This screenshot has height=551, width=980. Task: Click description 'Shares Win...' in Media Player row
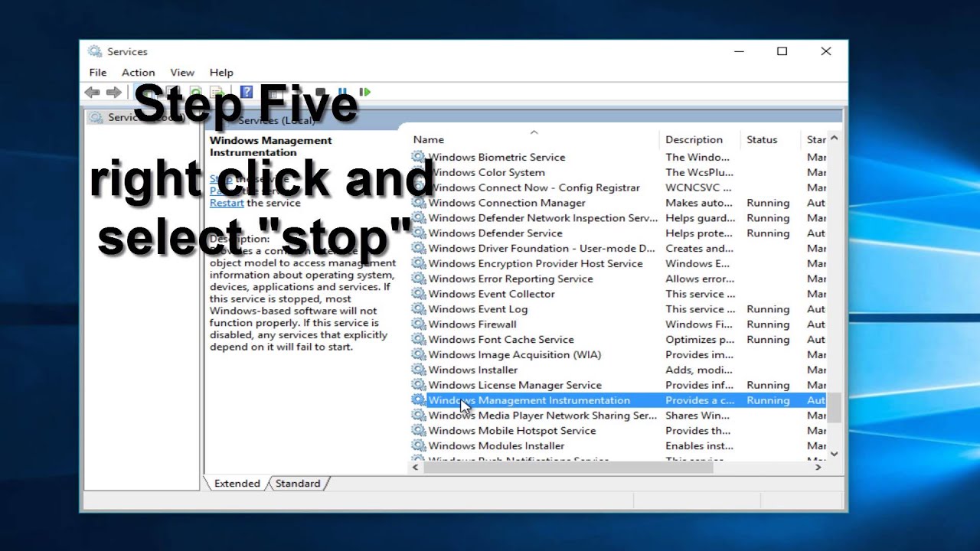[x=697, y=416]
